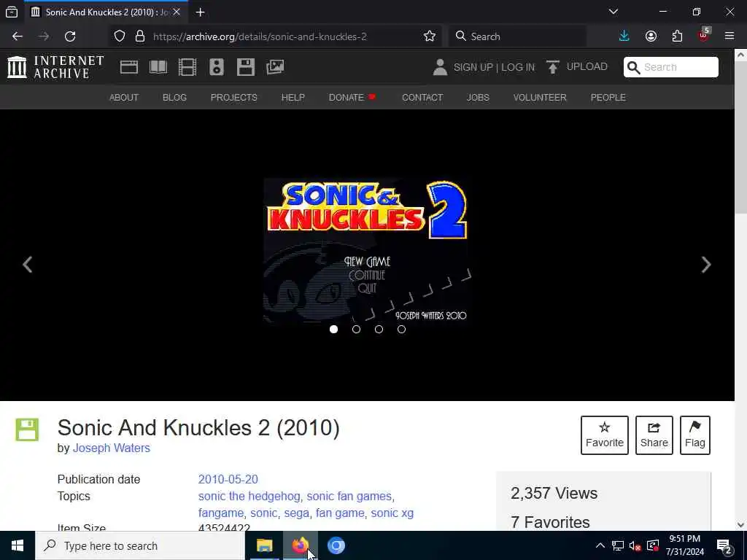This screenshot has width=747, height=560.
Task: Open the sonic the hedgehog topic link
Action: [x=249, y=496]
